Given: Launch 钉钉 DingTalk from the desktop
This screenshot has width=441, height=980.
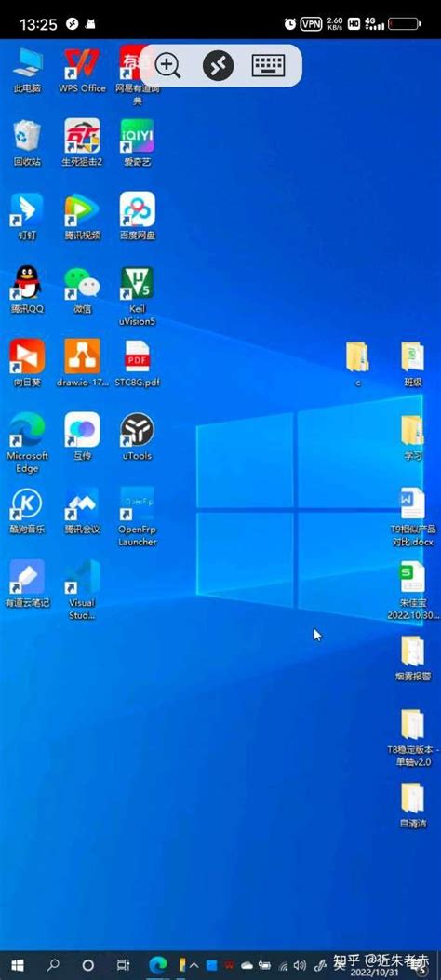Looking at the screenshot, I should click(27, 217).
